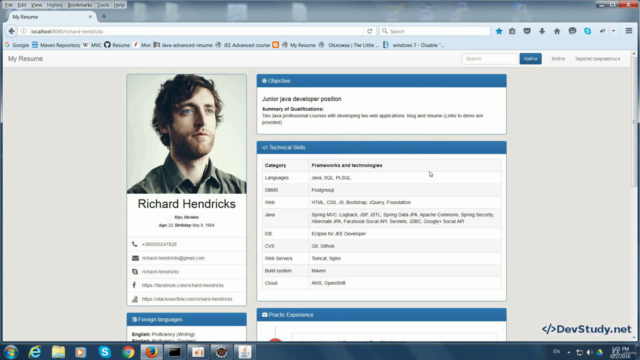640x360 pixels.
Task: Click the Pocket icon in Firefox toolbar
Action: click(527, 31)
